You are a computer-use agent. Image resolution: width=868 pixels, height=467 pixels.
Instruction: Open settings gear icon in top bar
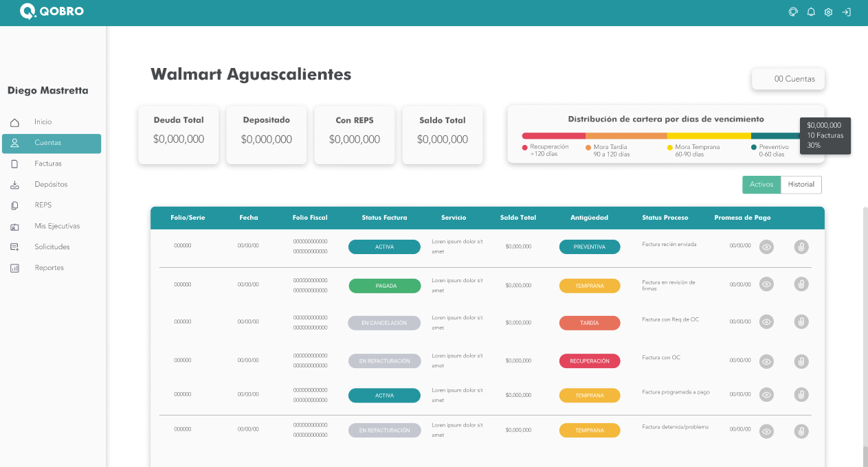(828, 12)
